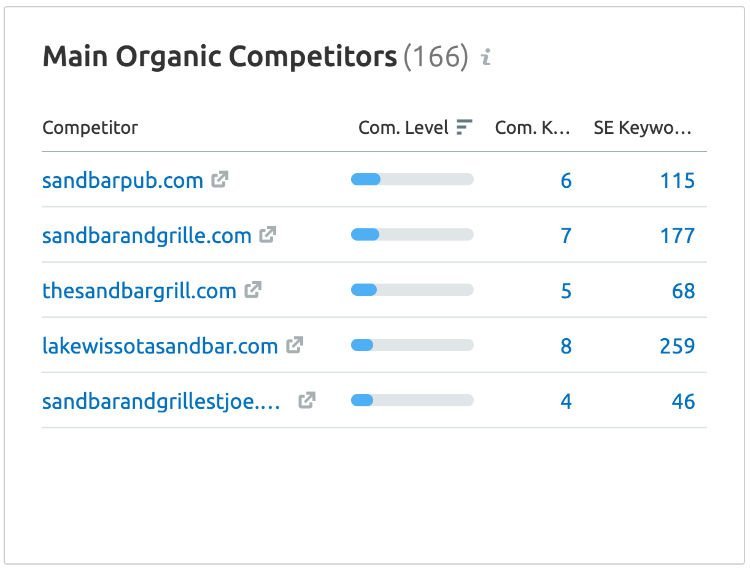Select the thesandbargrill.com domain link
750x572 pixels.
tap(139, 291)
